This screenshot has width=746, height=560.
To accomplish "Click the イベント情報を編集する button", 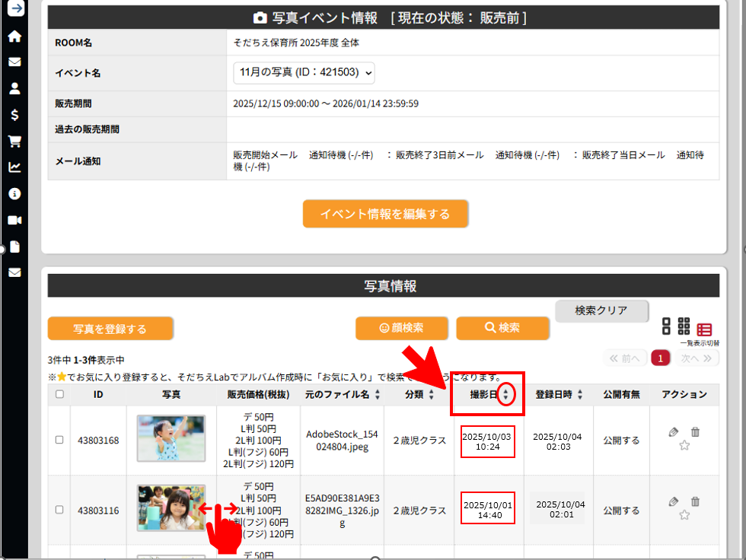I will [x=385, y=214].
